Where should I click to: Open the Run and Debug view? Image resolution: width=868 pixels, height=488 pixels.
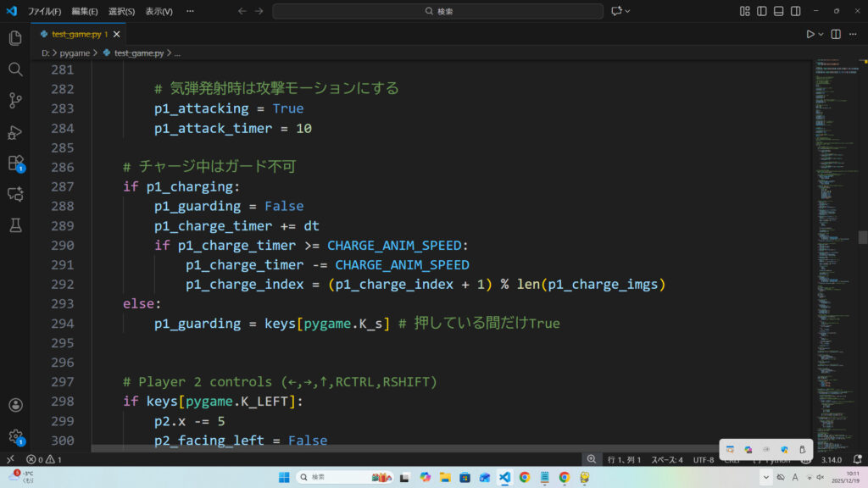(x=14, y=132)
